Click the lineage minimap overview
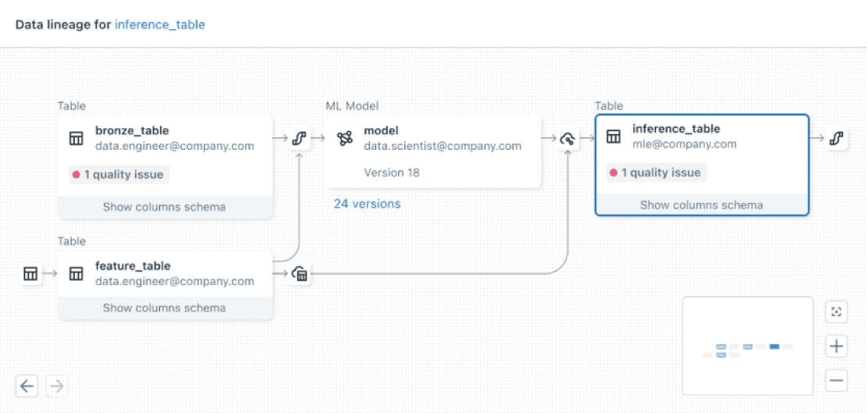 pos(748,346)
